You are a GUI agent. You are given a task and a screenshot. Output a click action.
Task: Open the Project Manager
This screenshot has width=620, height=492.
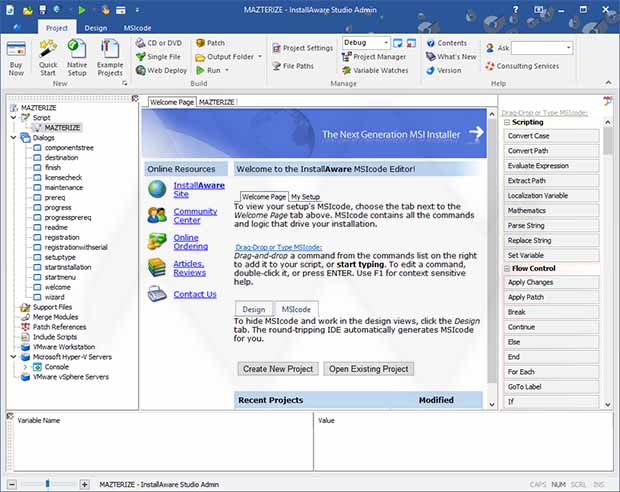374,57
